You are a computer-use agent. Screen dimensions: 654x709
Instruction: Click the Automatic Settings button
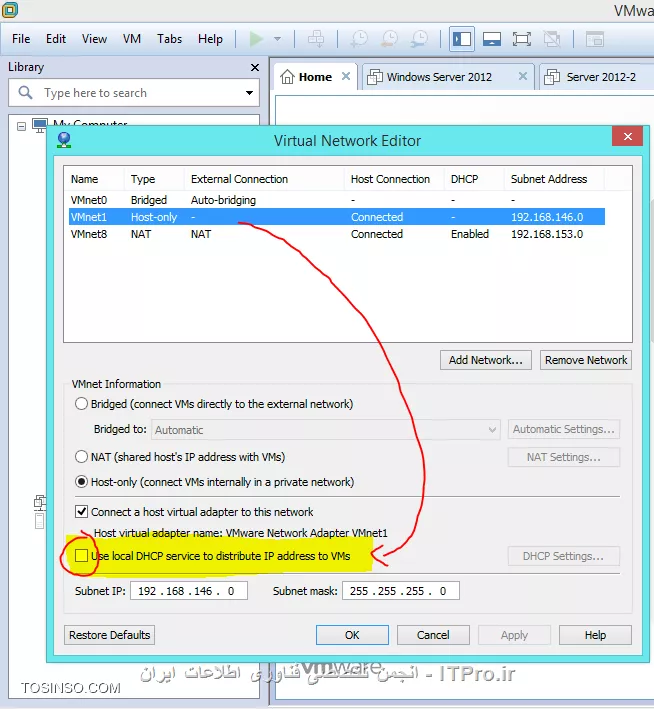click(x=564, y=429)
